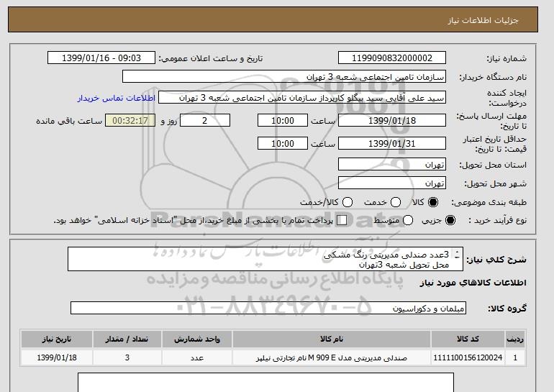The image size is (554, 392).
Task: Click the تاریخ نیاز column header
Action: [x=57, y=339]
